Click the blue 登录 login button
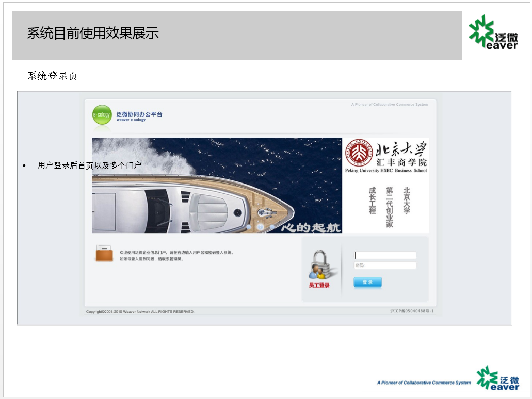This screenshot has width=532, height=399. point(367,282)
